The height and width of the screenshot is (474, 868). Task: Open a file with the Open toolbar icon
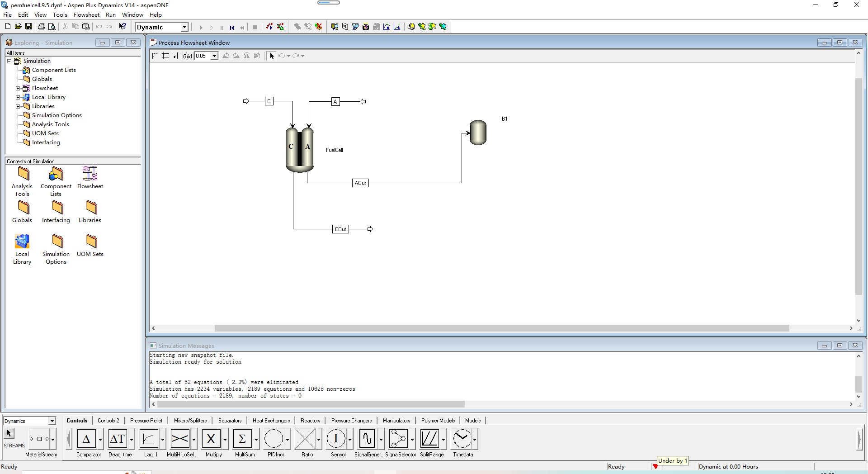click(x=18, y=27)
